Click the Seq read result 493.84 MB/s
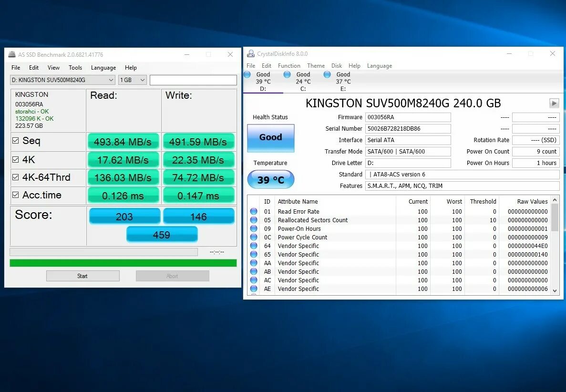The image size is (566, 392). pos(123,142)
